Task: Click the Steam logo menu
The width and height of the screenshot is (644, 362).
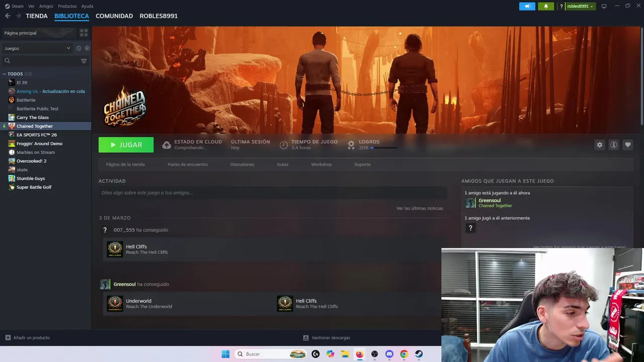Action: 14,6
